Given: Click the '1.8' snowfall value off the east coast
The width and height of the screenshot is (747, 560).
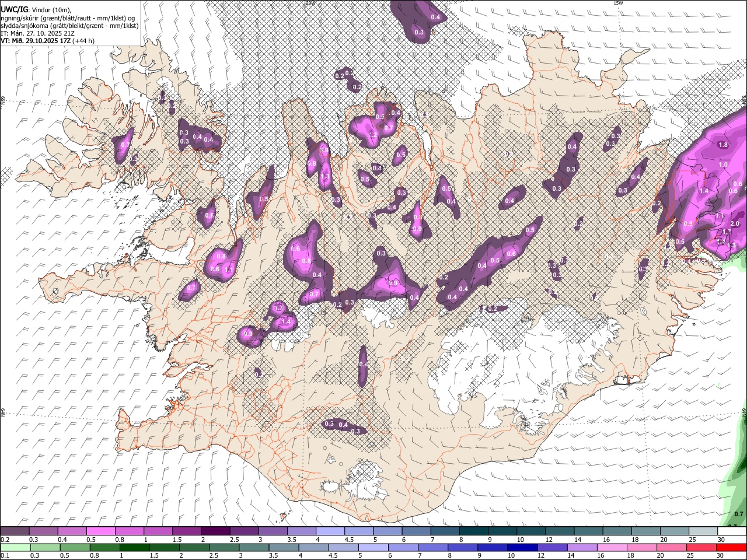Looking at the screenshot, I should click(x=723, y=145).
